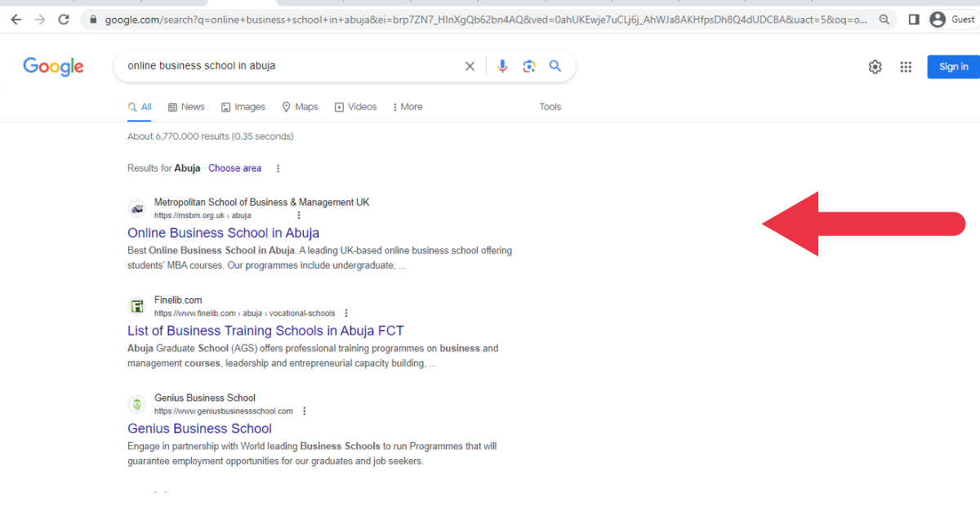Switch to the News tab
980x513 pixels.
coord(186,107)
